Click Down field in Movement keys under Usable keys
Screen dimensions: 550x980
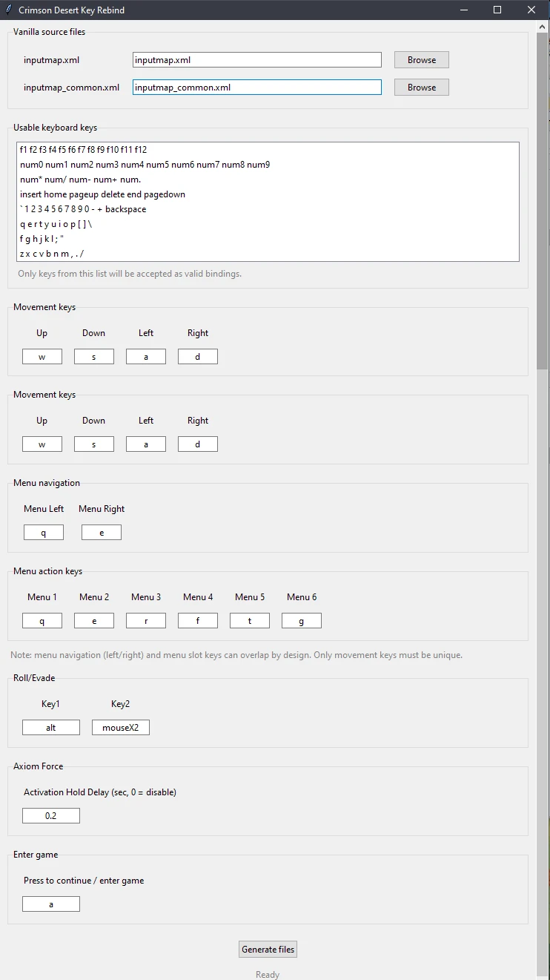[x=94, y=357]
